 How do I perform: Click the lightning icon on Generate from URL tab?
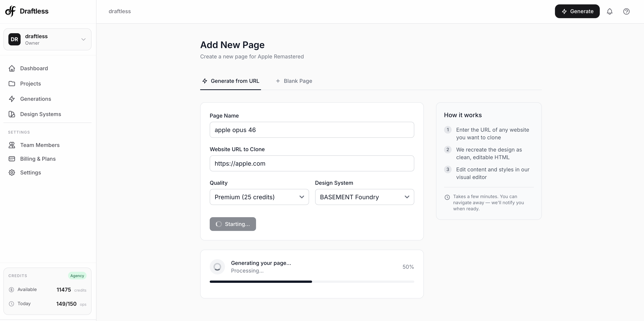pos(205,81)
